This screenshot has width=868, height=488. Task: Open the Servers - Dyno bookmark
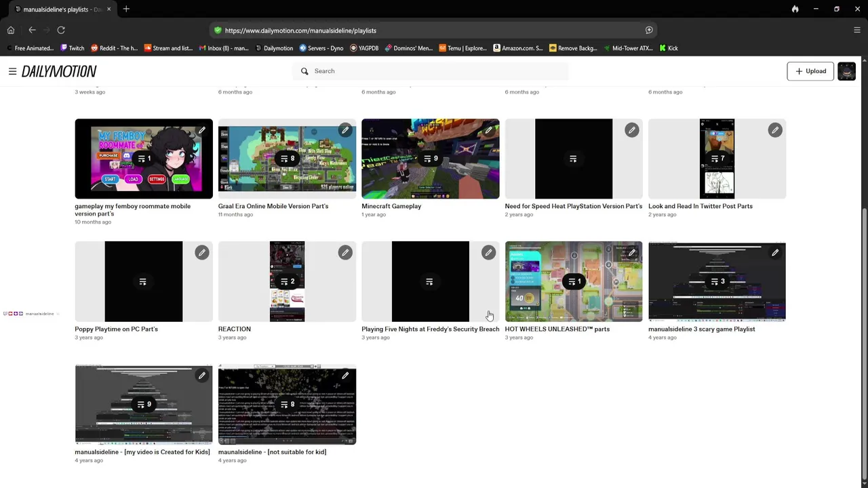click(321, 48)
